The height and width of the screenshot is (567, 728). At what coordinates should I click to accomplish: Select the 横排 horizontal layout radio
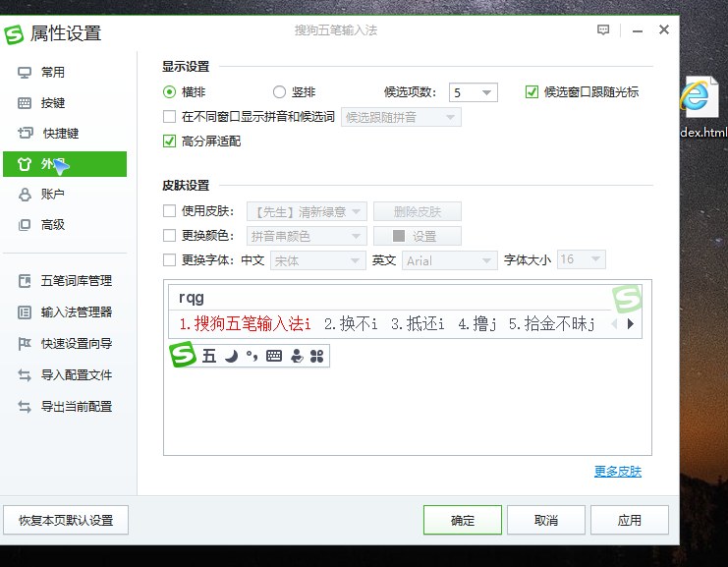point(169,92)
